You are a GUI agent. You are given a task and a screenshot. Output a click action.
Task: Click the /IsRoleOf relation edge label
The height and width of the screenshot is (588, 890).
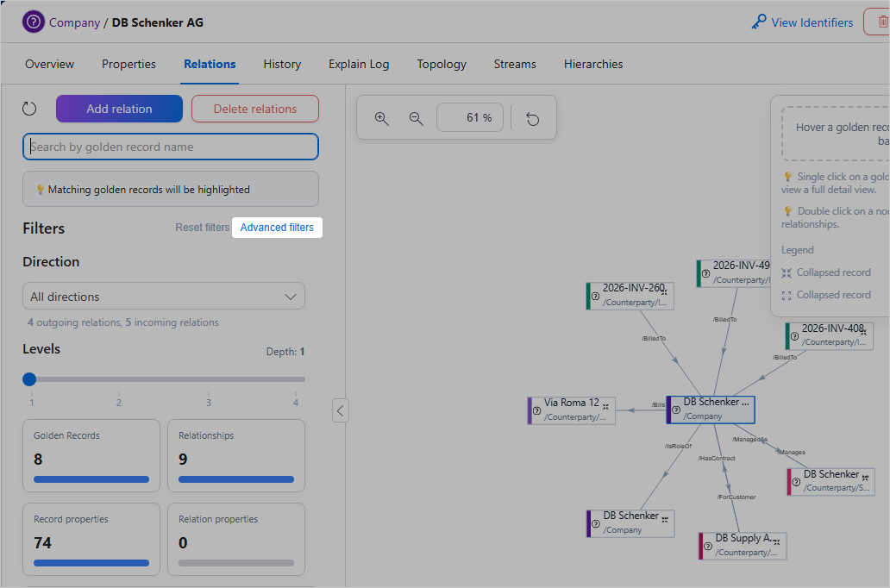coord(679,446)
